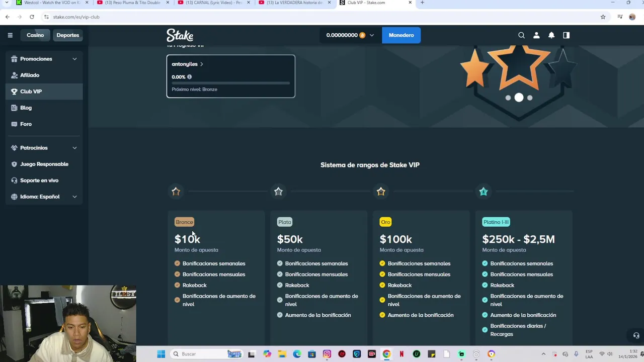
Task: Bookmark this page with the star icon
Action: (603, 17)
